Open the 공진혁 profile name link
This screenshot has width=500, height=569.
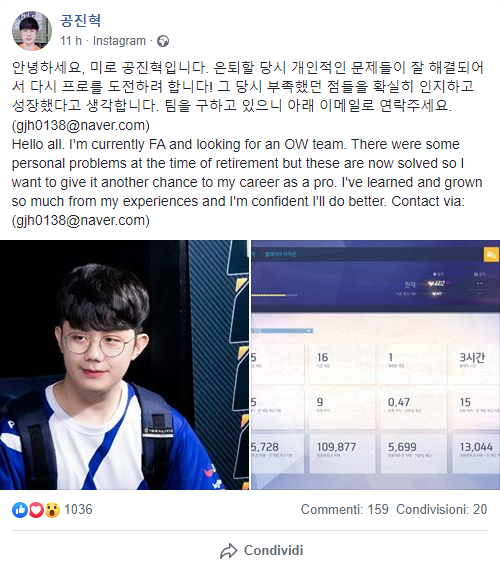[x=81, y=20]
